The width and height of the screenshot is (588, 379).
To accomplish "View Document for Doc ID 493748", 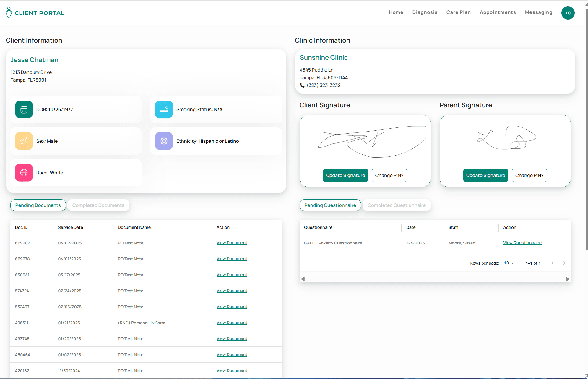I will tap(232, 338).
